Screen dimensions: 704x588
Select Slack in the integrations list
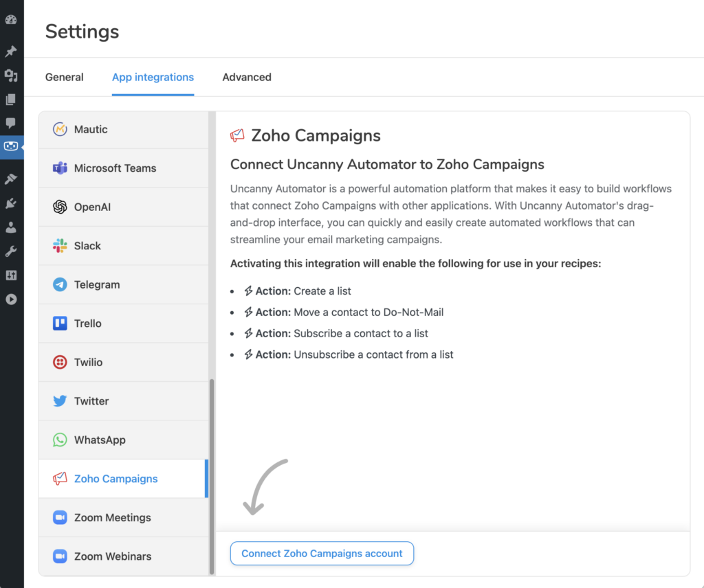click(87, 246)
